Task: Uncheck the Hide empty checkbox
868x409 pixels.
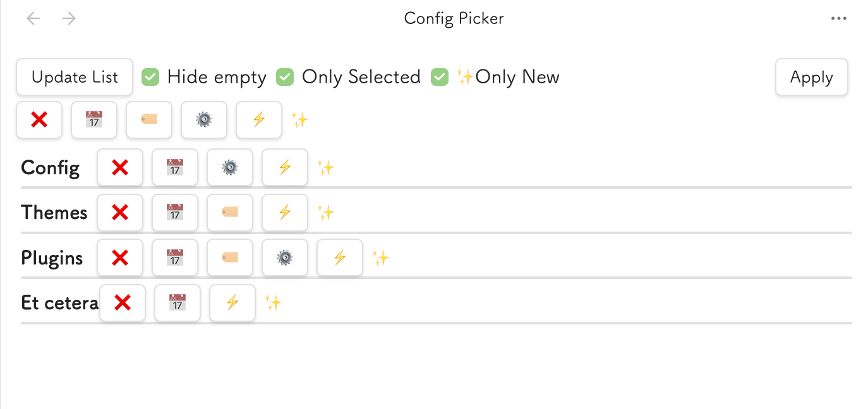Action: (x=150, y=77)
